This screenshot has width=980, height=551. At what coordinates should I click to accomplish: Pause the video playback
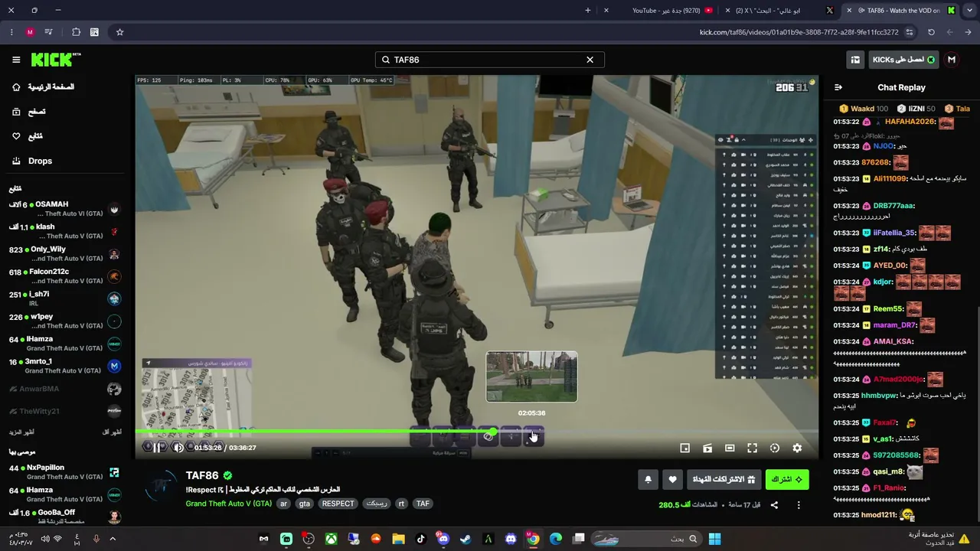tap(157, 448)
